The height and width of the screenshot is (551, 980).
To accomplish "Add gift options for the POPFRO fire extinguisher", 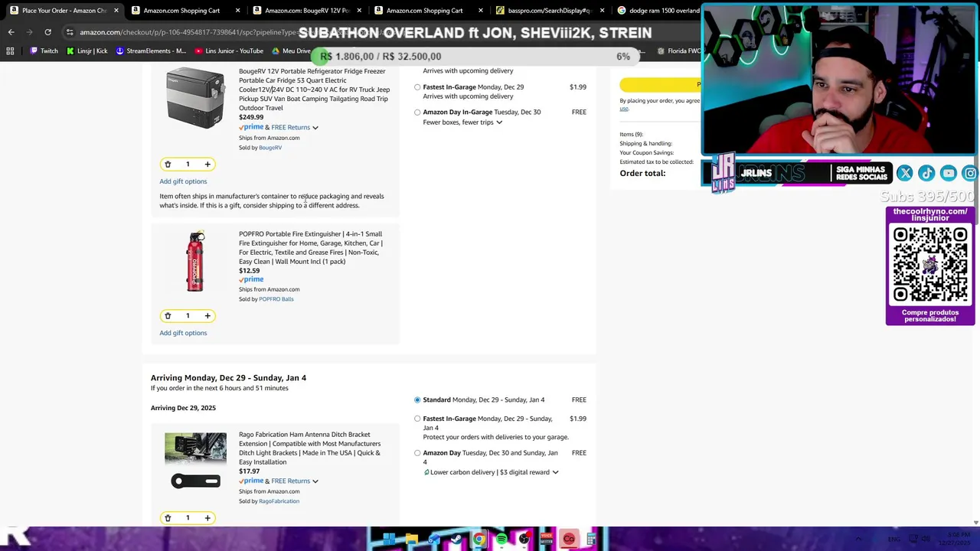I will coord(183,333).
